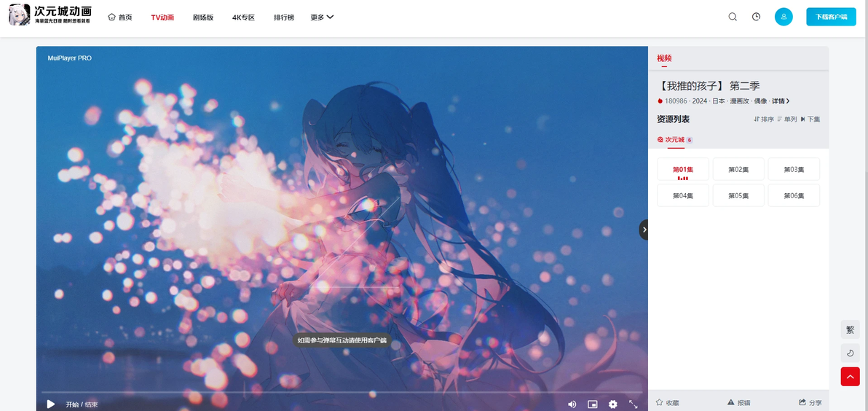Click the 2024 year tag
Image resolution: width=868 pixels, height=411 pixels.
point(700,101)
